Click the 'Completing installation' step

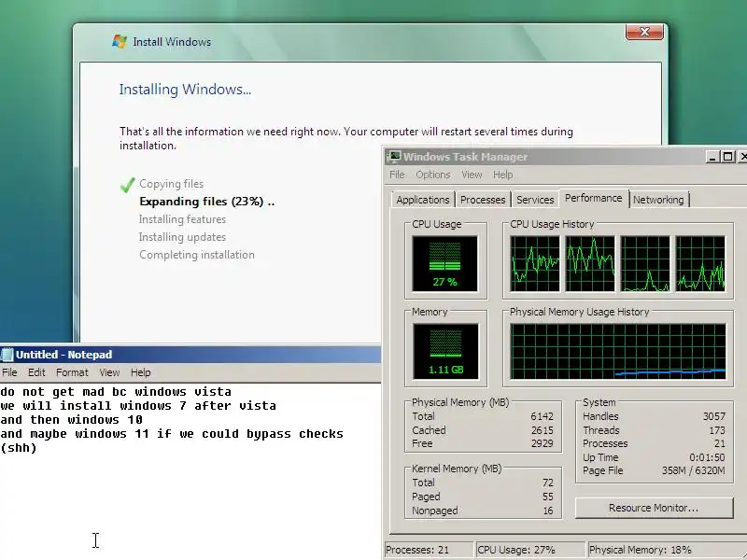[197, 255]
